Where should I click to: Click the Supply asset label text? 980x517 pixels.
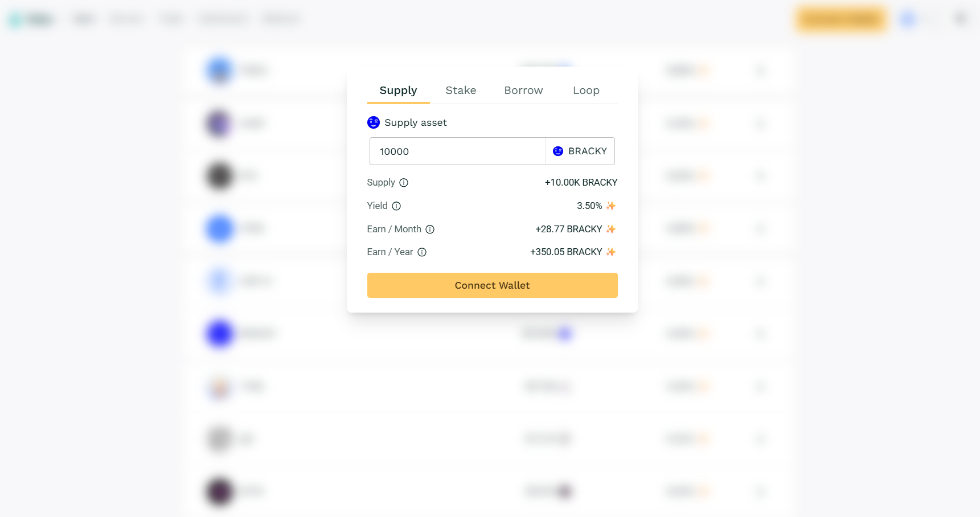pos(416,123)
